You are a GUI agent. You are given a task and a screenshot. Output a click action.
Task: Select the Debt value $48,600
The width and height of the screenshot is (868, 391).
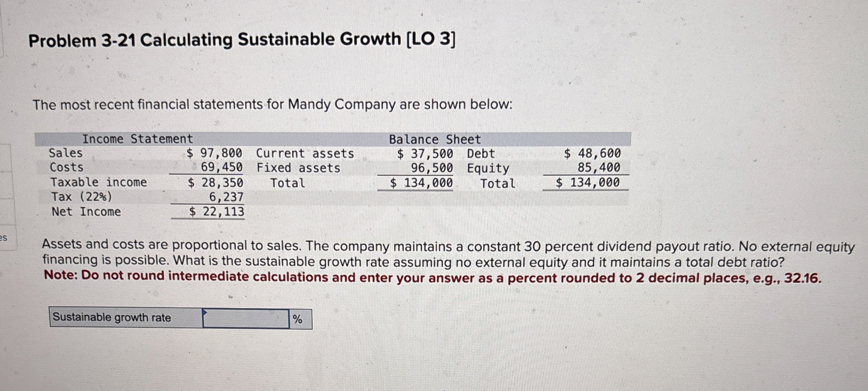(592, 153)
